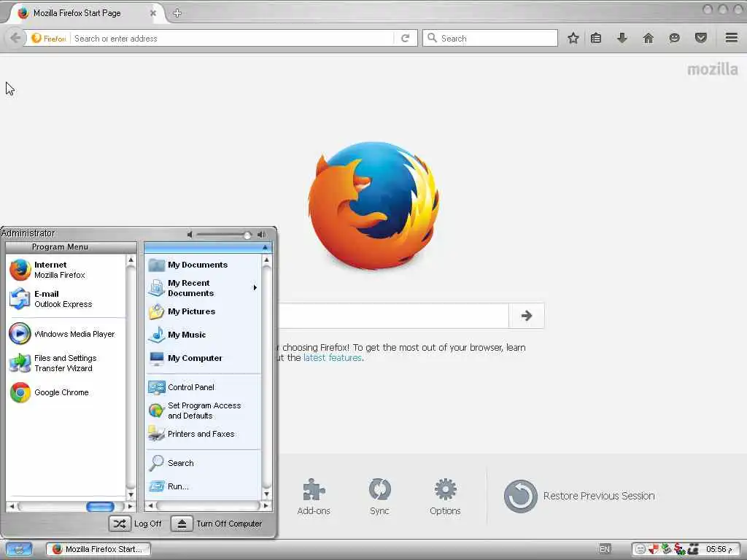
Task: Click Restore Previous Session
Action: point(579,496)
